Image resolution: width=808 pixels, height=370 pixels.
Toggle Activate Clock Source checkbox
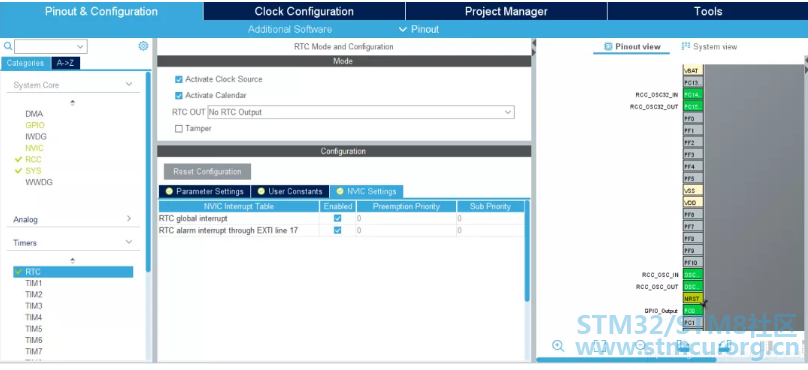179,79
